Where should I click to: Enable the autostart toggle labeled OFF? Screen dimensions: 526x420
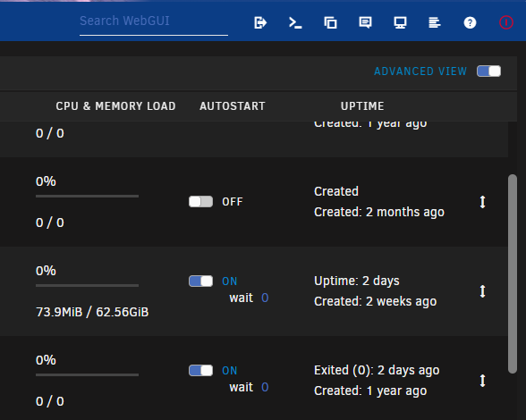pos(200,201)
